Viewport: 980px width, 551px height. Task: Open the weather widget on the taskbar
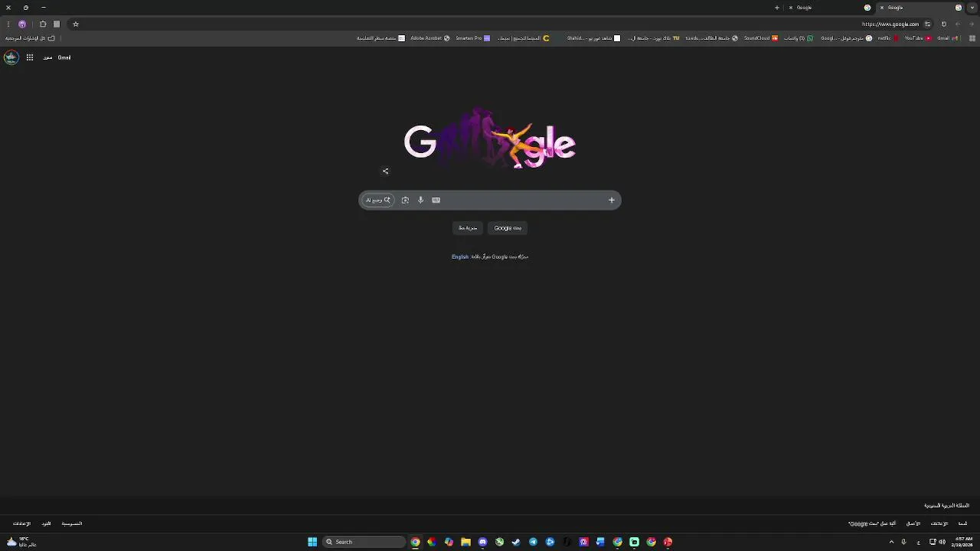[21, 542]
